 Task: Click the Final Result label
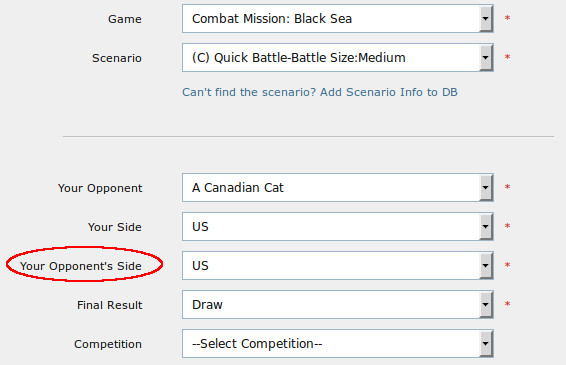pyautogui.click(x=110, y=305)
